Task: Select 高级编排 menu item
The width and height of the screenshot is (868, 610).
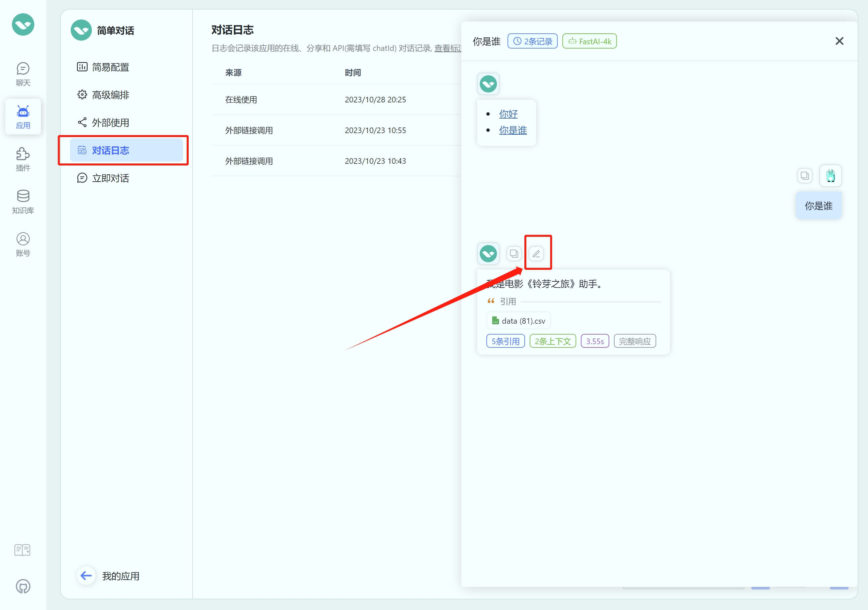Action: (x=110, y=95)
